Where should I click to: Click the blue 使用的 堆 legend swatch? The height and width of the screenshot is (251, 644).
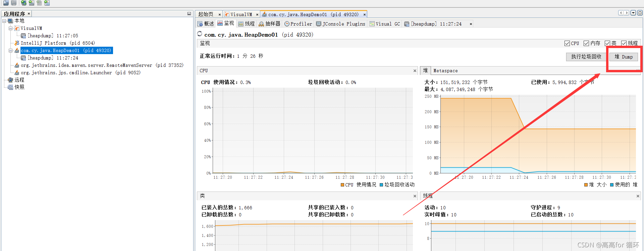pyautogui.click(x=612, y=185)
